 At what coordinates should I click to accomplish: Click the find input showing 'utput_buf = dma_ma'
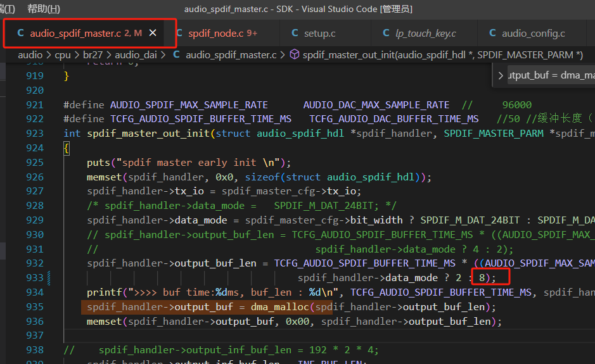pyautogui.click(x=551, y=75)
